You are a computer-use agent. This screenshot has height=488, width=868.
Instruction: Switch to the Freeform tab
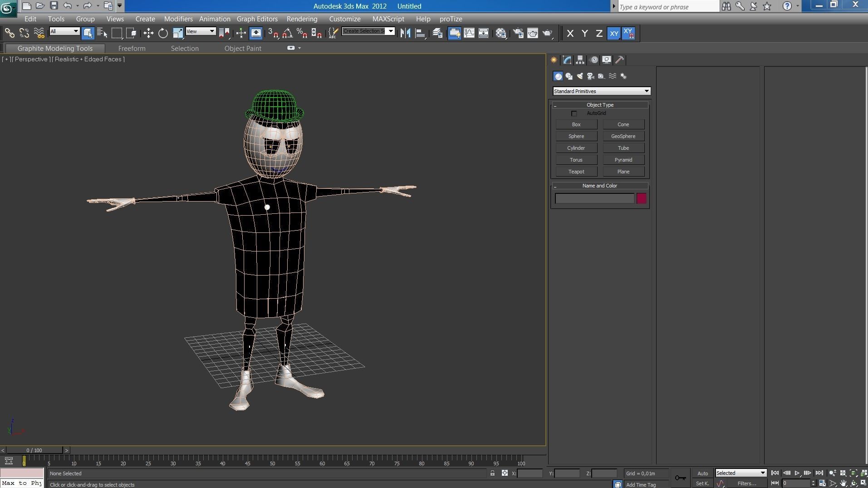click(132, 48)
